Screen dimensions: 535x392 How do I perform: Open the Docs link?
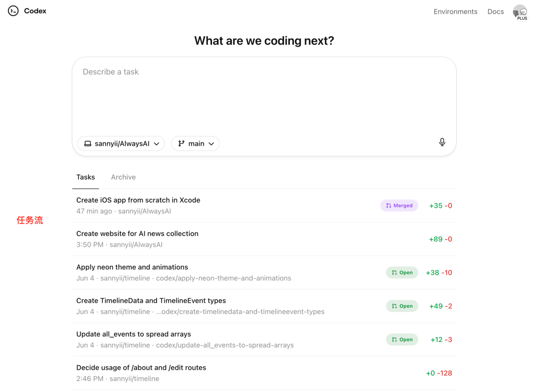(495, 11)
